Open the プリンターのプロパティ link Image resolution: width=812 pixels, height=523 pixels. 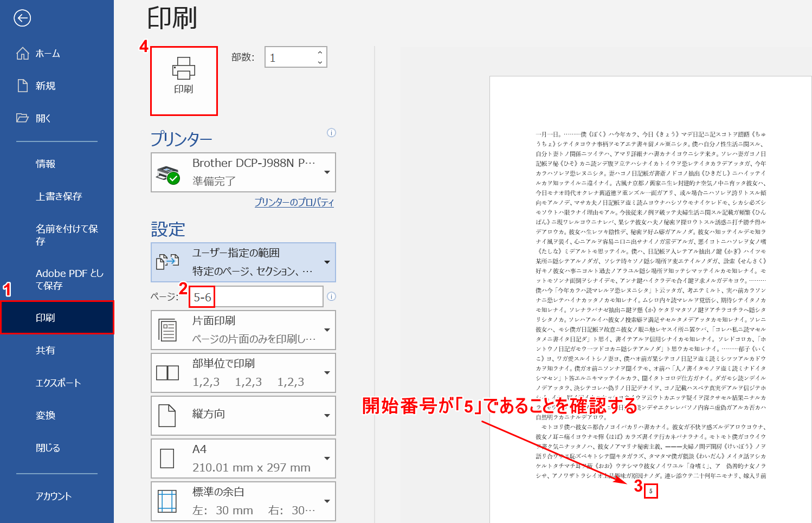coord(294,202)
